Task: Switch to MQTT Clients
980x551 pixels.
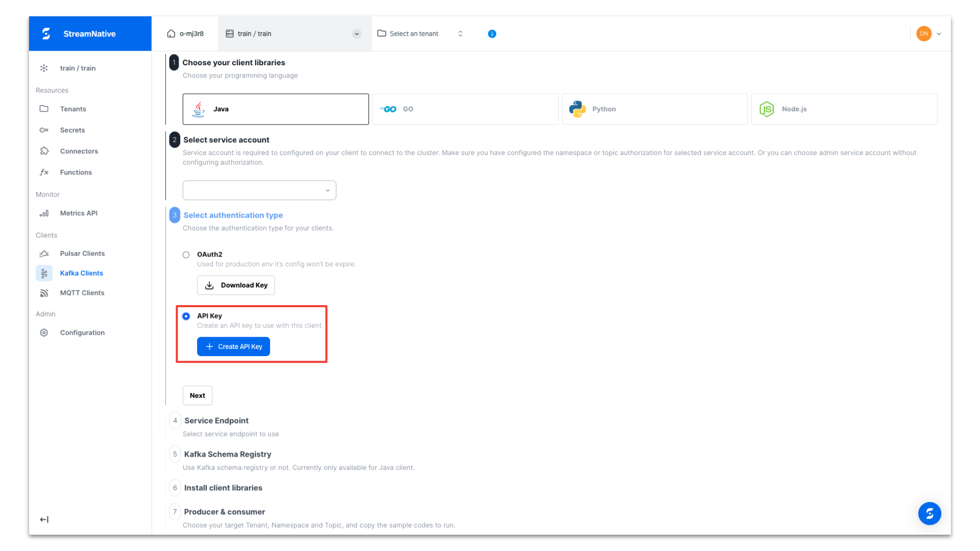Action: 82,293
